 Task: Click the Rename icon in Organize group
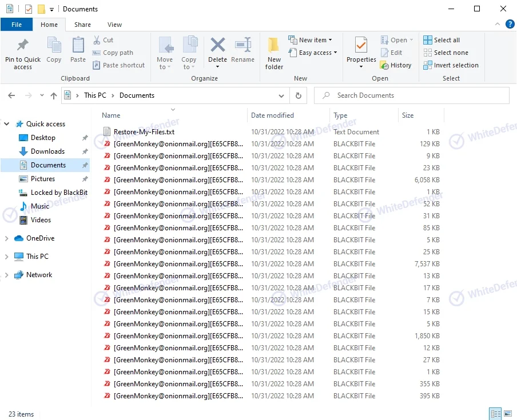tap(243, 46)
